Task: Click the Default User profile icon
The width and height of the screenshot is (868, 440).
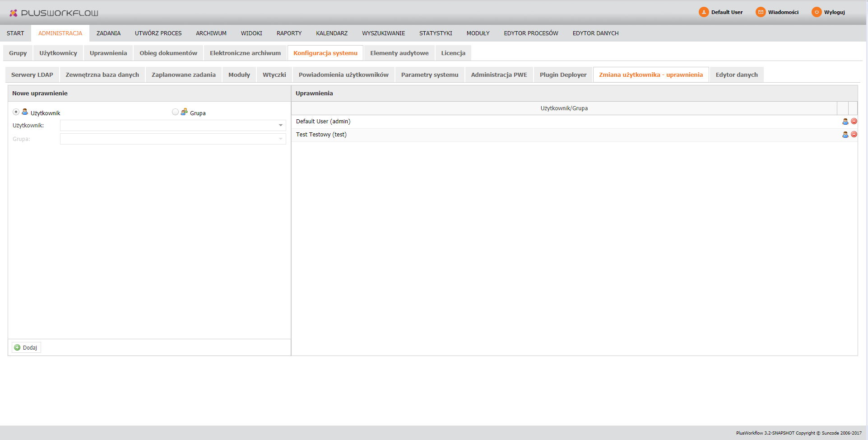Action: 703,12
